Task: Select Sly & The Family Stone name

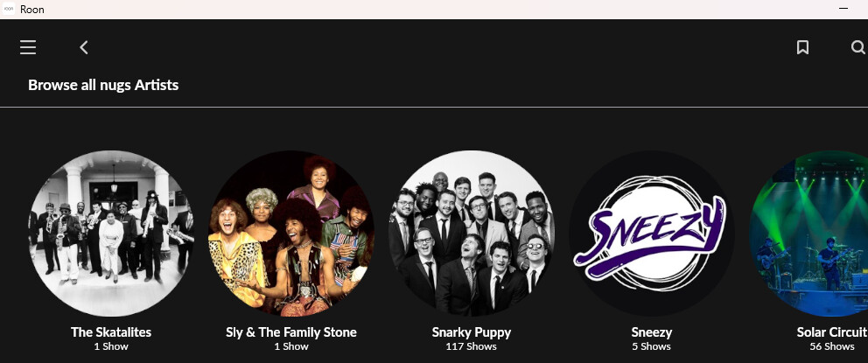Action: click(291, 332)
